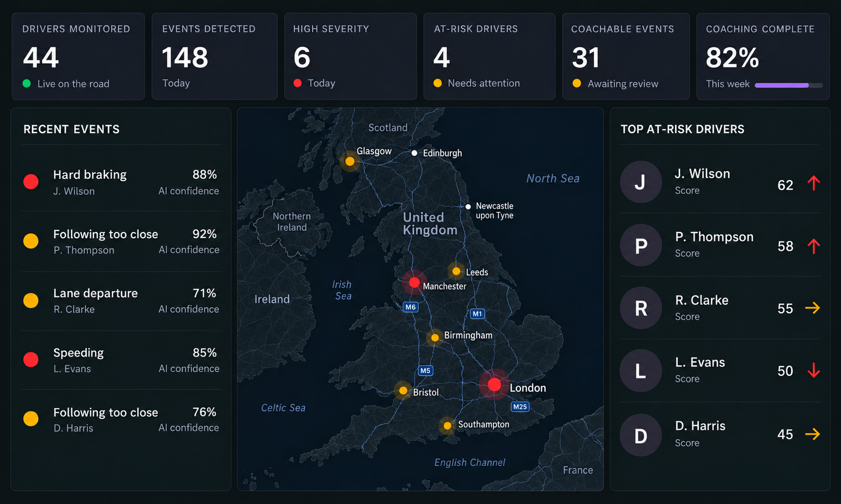Screen dimensions: 841x504
Task: Select the Edinburgh white dot marker
Action: click(x=414, y=153)
